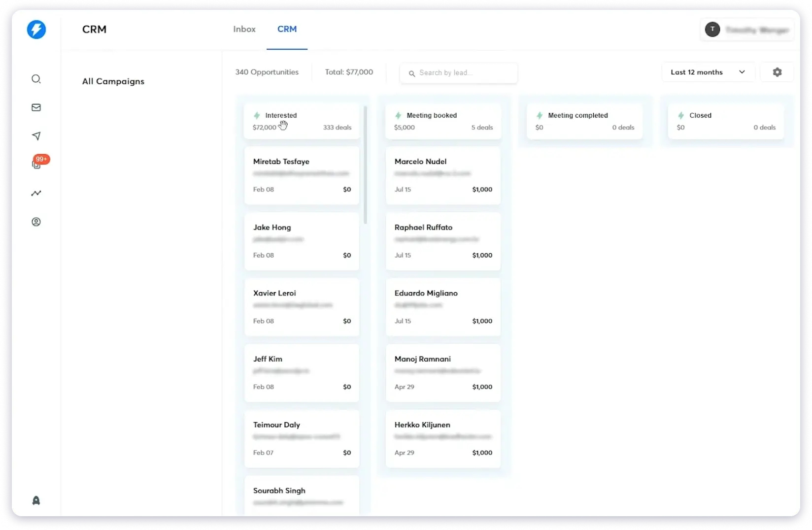
Task: Open CRM settings via the gear icon
Action: pos(777,72)
